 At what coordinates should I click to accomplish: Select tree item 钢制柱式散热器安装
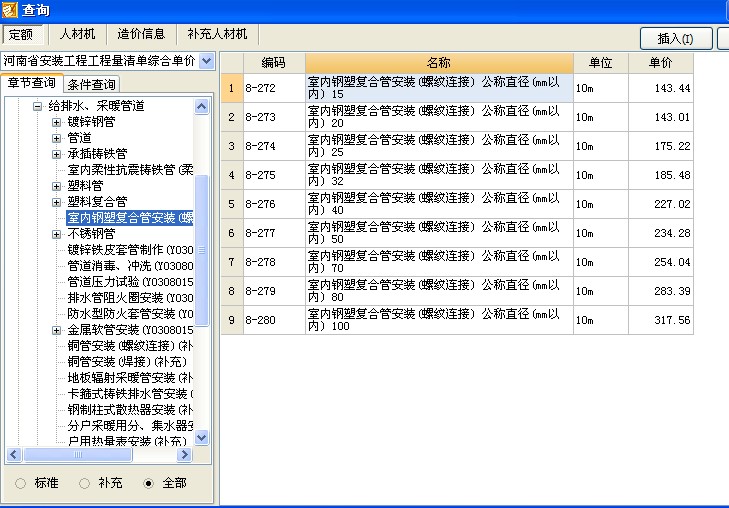[130, 410]
